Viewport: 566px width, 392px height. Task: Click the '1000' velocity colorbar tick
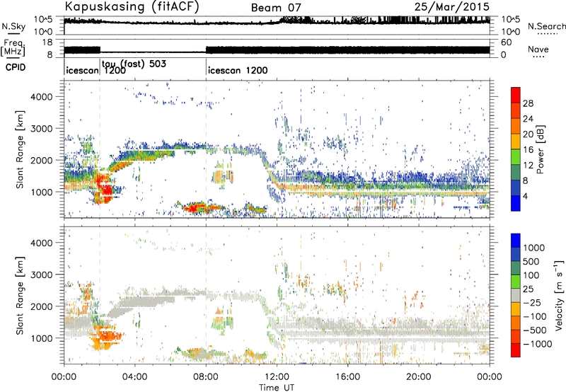[534, 248]
